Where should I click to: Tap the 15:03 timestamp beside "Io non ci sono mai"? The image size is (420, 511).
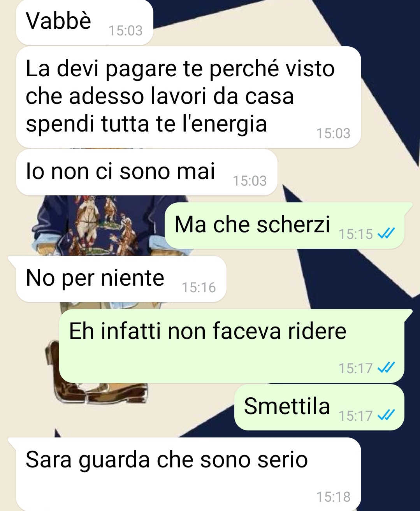click(x=250, y=181)
